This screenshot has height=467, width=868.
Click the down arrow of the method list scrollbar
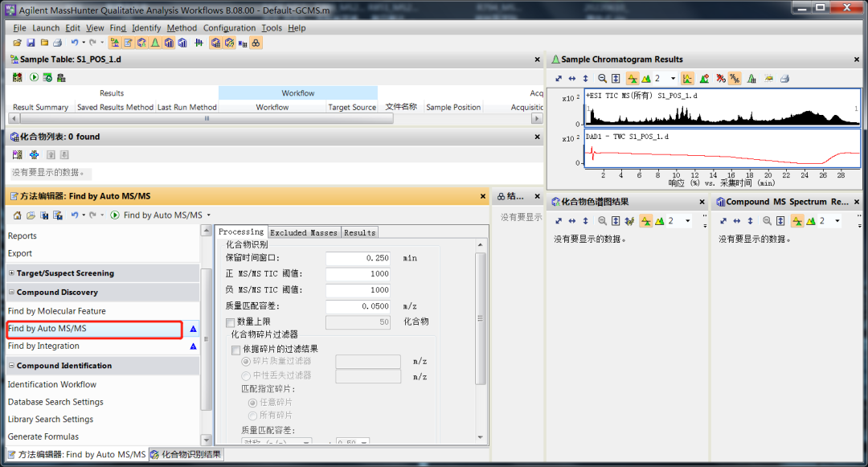[207, 440]
